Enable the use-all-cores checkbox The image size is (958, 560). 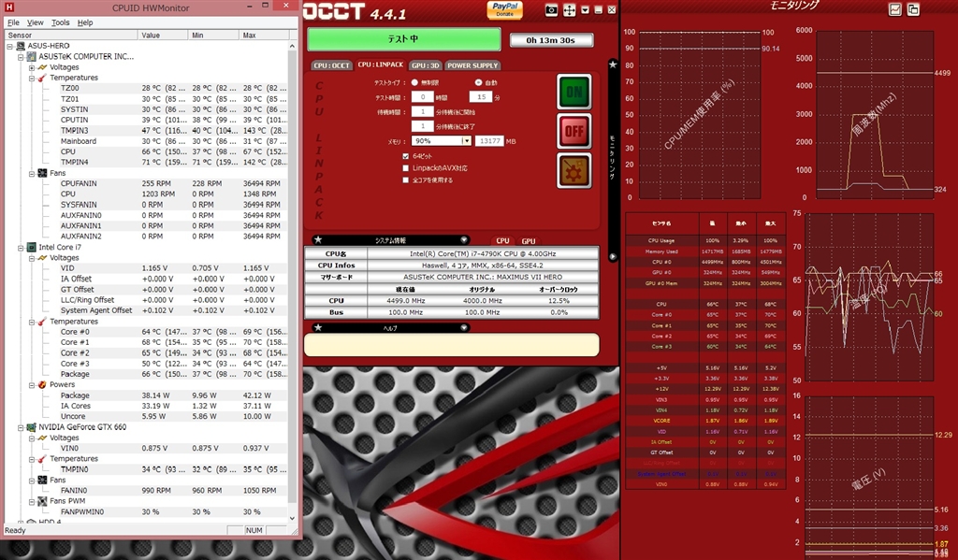pyautogui.click(x=406, y=180)
